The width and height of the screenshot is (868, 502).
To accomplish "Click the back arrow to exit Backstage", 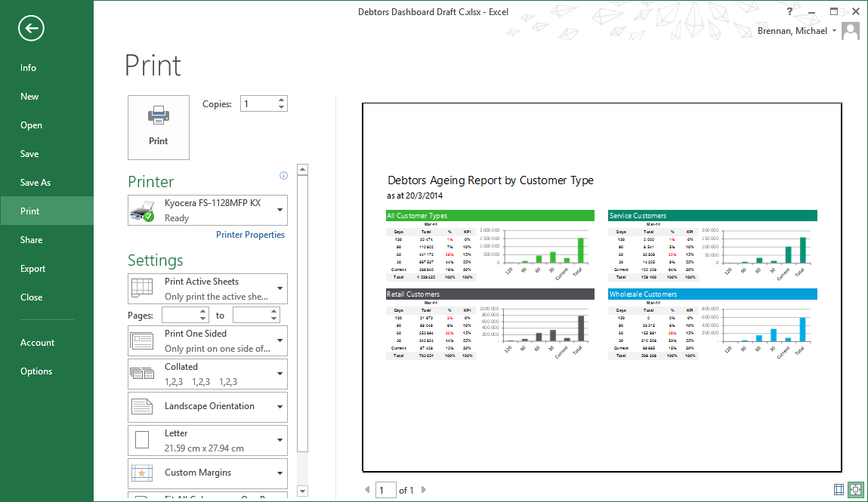I will [32, 29].
